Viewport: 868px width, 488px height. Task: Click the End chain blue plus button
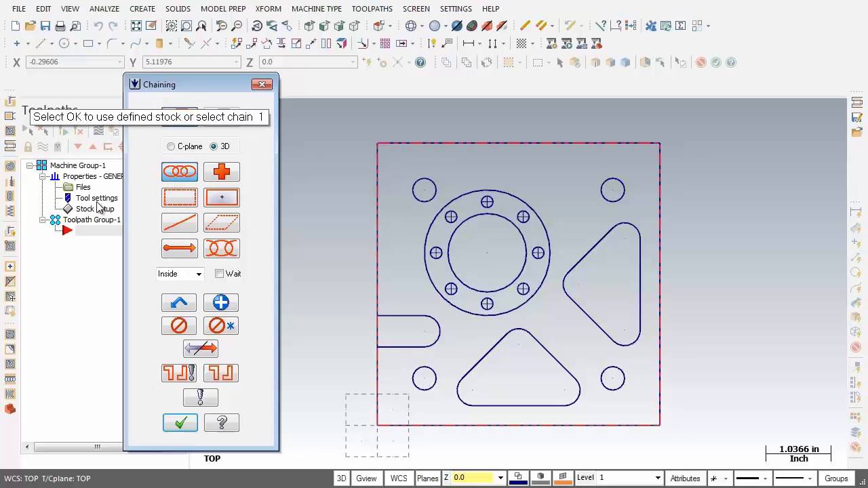[x=221, y=302]
